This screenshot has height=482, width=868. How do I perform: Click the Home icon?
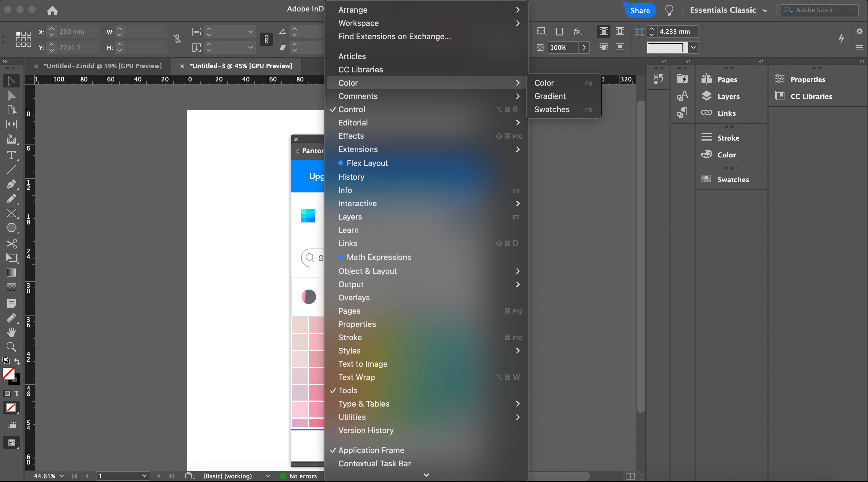(52, 11)
